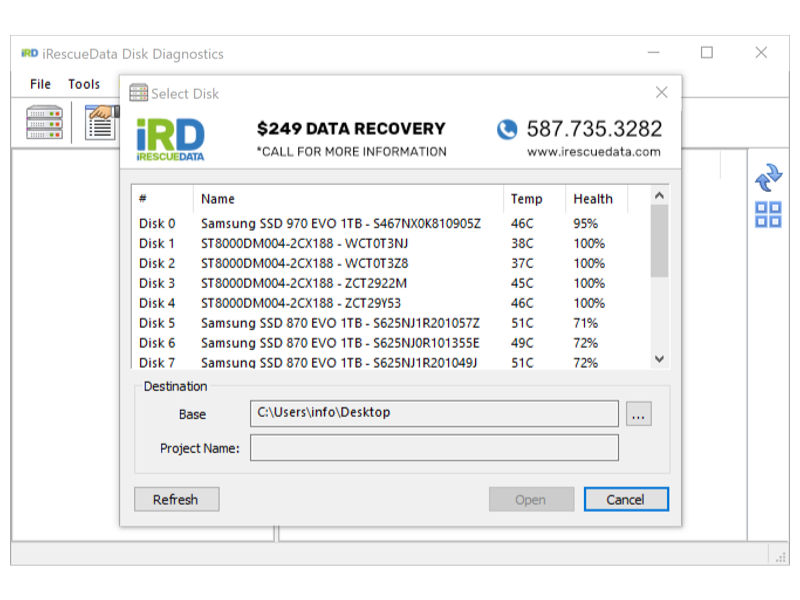Click the 49C temperature of Disk 6

point(522,343)
